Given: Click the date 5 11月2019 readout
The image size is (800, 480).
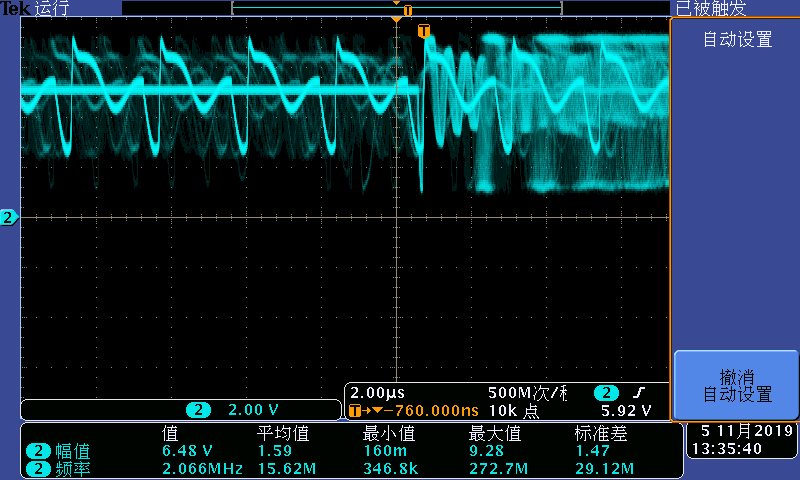Looking at the screenshot, I should tap(747, 431).
